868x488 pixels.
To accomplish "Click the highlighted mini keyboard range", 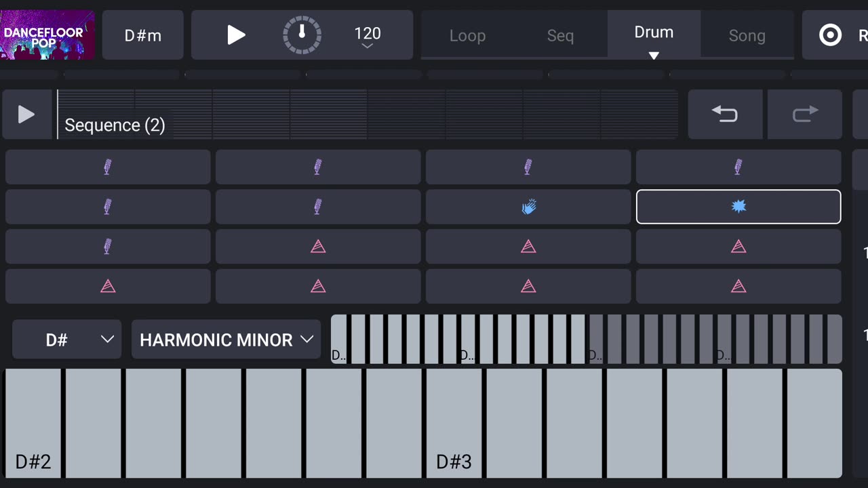I will pos(459,339).
